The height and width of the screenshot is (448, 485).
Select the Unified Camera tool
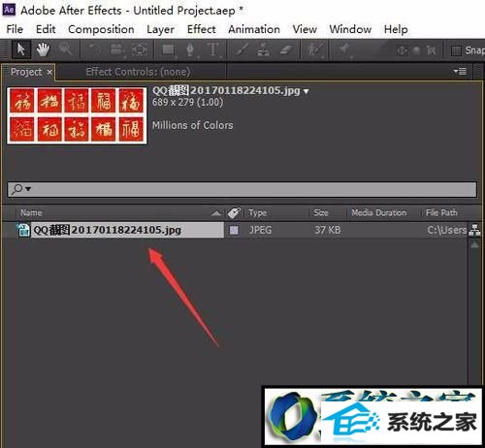tap(117, 50)
